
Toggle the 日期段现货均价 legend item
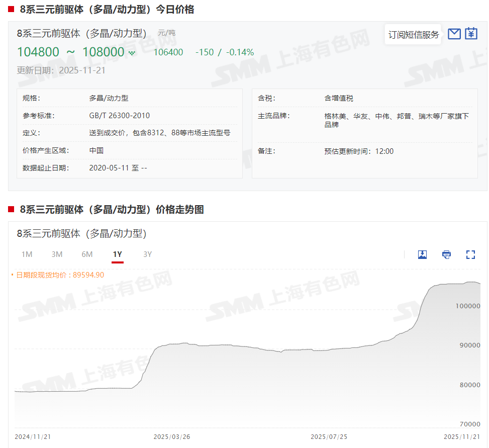pyautogui.click(x=59, y=275)
